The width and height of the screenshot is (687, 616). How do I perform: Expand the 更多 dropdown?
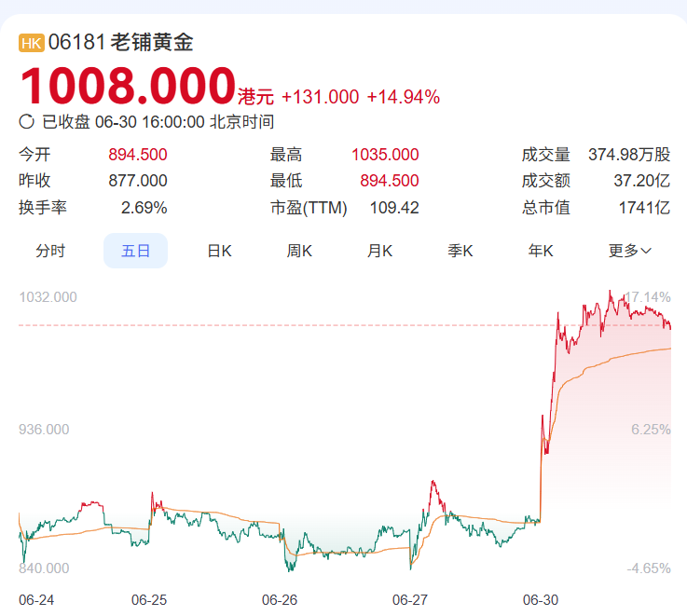[x=629, y=251]
